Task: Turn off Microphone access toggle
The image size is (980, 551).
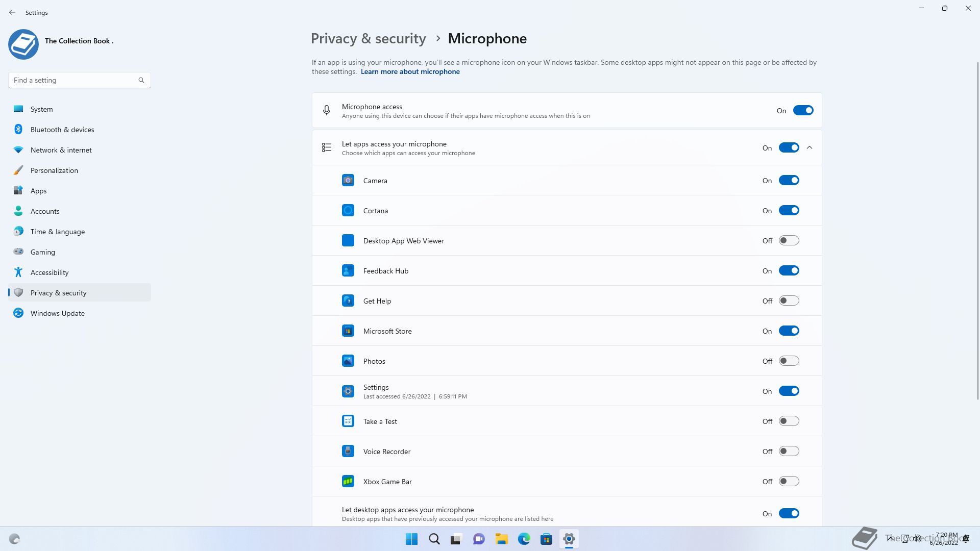Action: [803, 111]
